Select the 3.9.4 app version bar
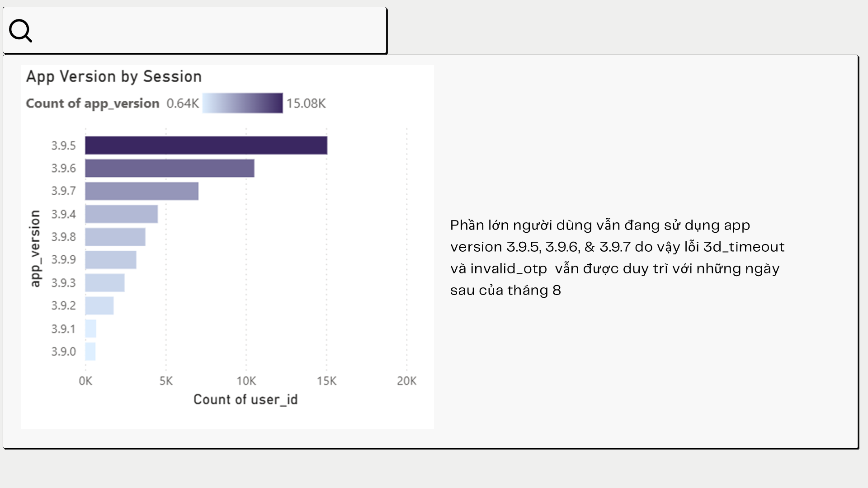 coord(121,214)
